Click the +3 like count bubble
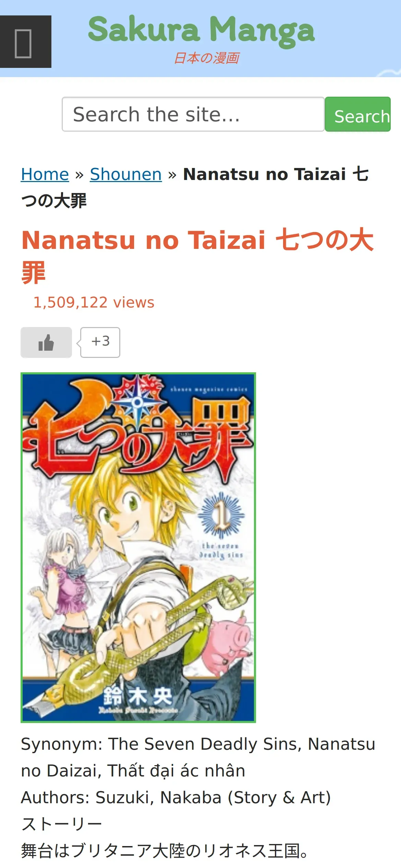 click(100, 342)
